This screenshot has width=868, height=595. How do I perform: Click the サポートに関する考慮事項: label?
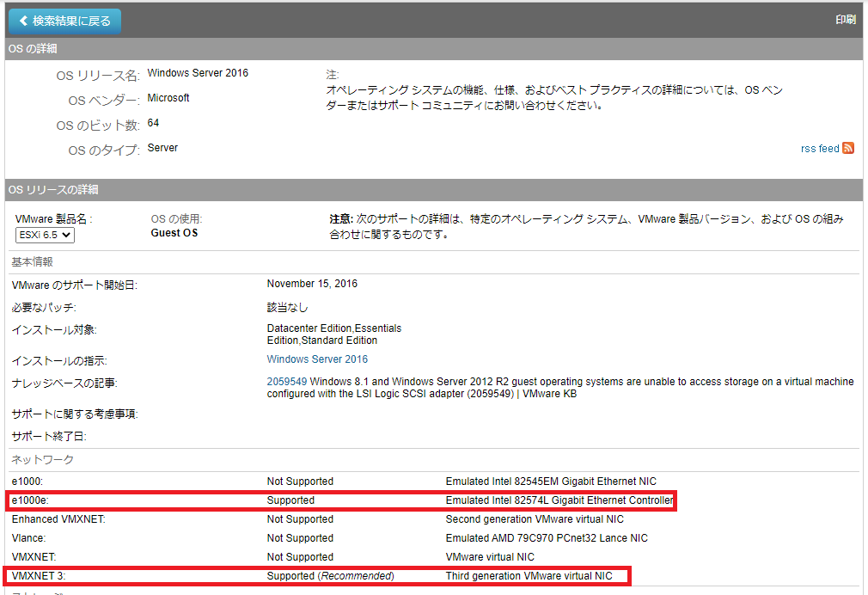click(x=75, y=414)
